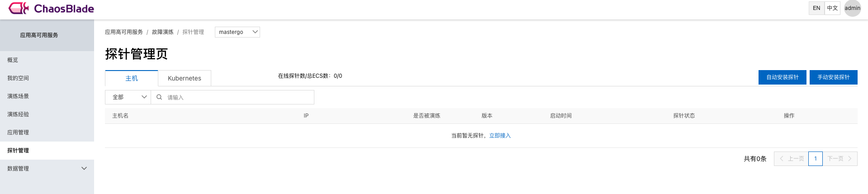Expand the 数据管理 sidebar menu
The image size is (868, 194).
tap(47, 169)
